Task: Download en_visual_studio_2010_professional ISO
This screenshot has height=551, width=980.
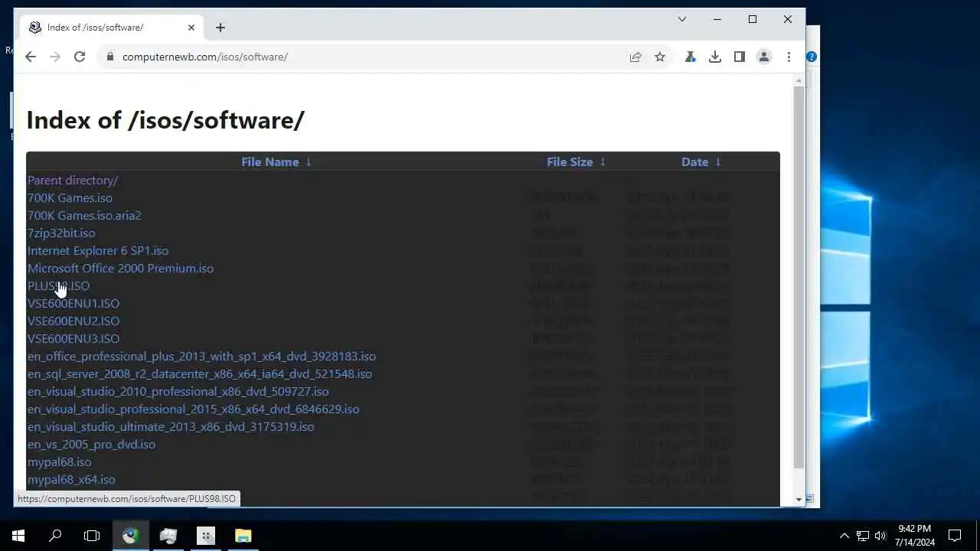Action: click(178, 392)
